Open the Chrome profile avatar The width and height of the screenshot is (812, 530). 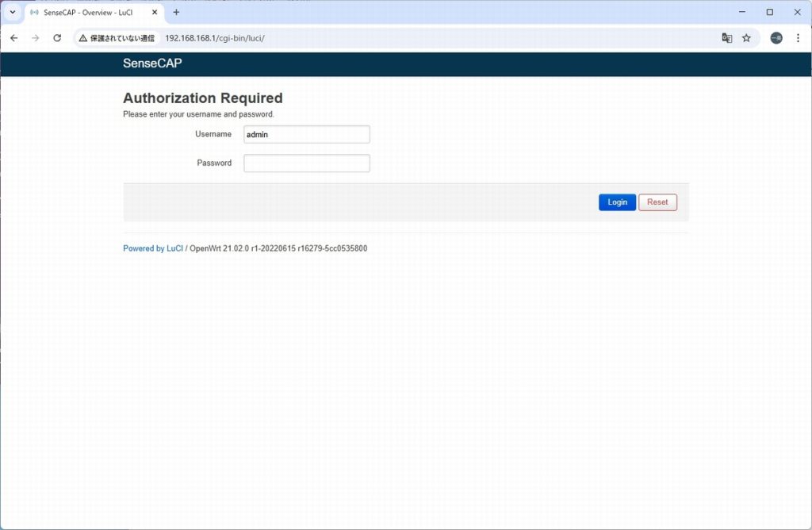pos(776,38)
